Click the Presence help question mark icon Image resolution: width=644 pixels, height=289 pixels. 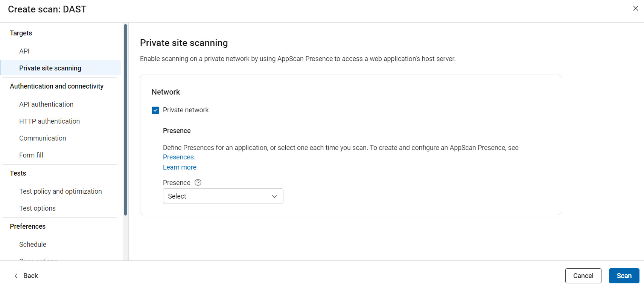click(198, 182)
